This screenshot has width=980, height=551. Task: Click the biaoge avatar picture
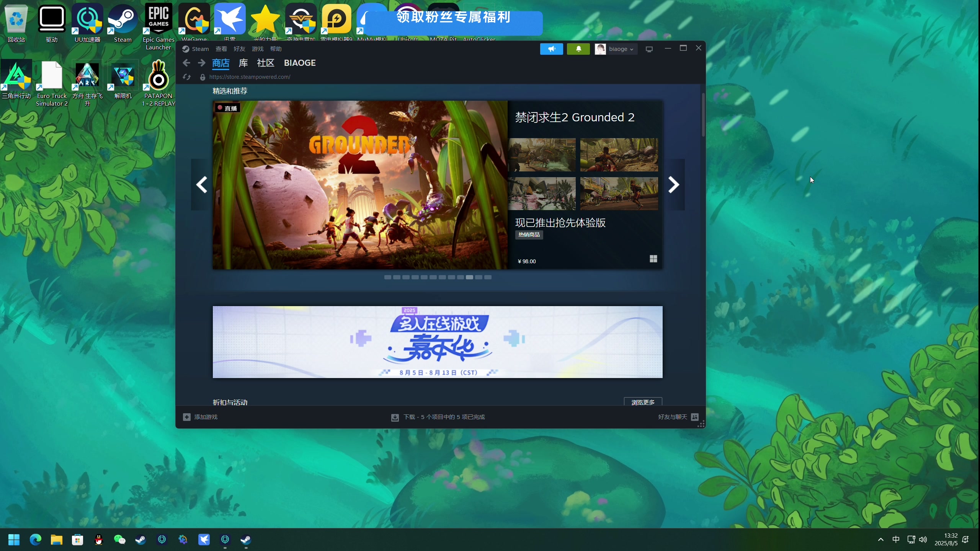(x=600, y=49)
